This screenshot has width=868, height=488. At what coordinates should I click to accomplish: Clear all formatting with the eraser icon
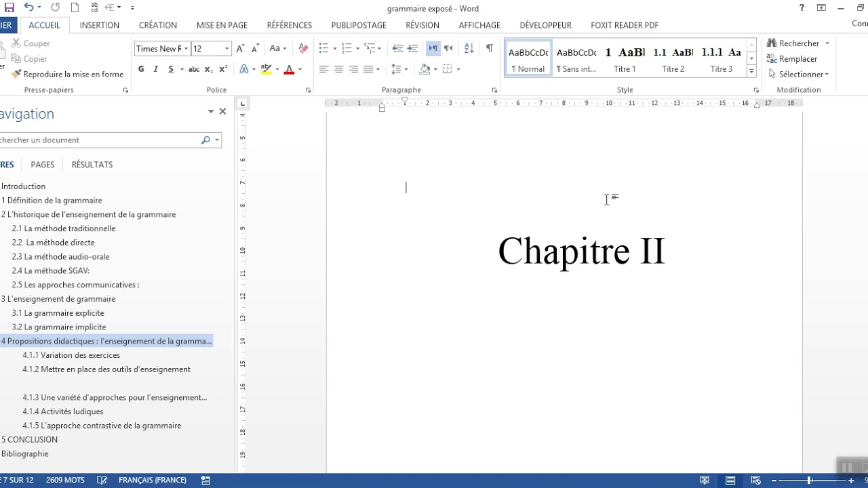click(x=303, y=49)
